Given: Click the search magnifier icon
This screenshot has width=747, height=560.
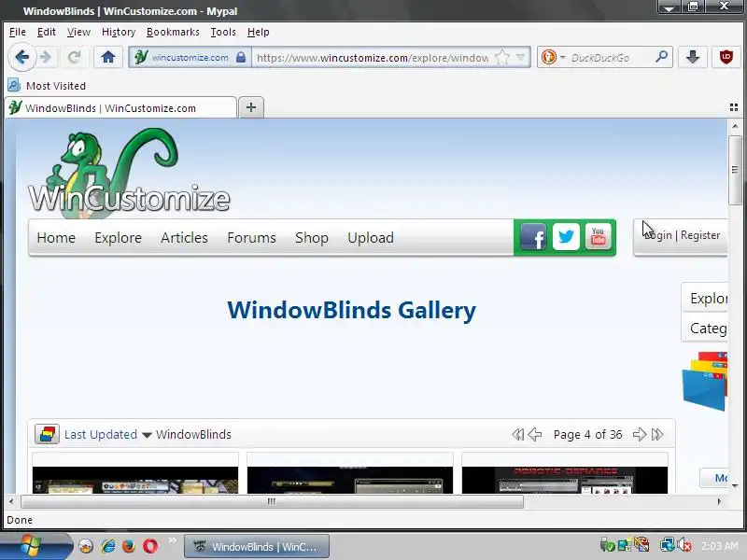Looking at the screenshot, I should (x=661, y=57).
